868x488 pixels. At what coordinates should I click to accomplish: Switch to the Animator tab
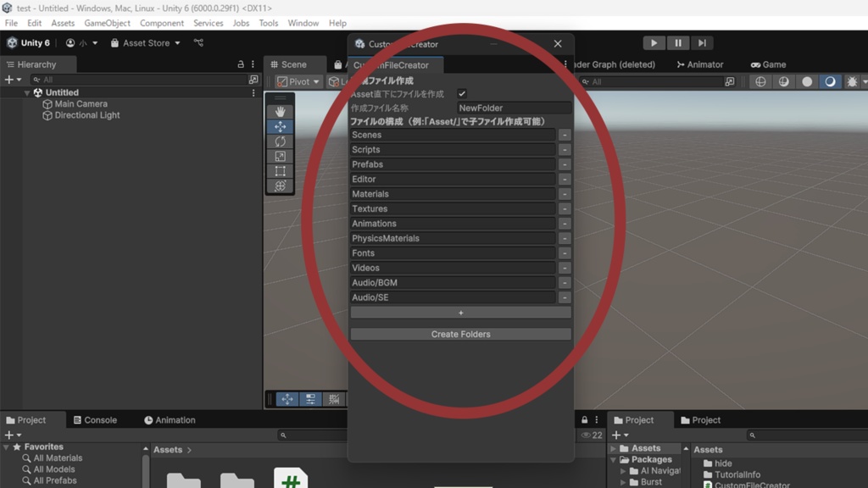click(700, 64)
